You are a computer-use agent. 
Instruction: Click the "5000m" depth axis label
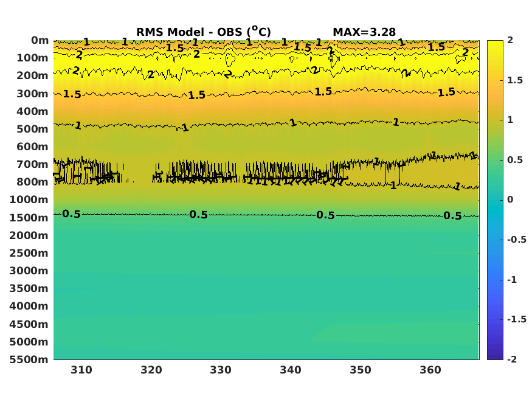(x=29, y=342)
